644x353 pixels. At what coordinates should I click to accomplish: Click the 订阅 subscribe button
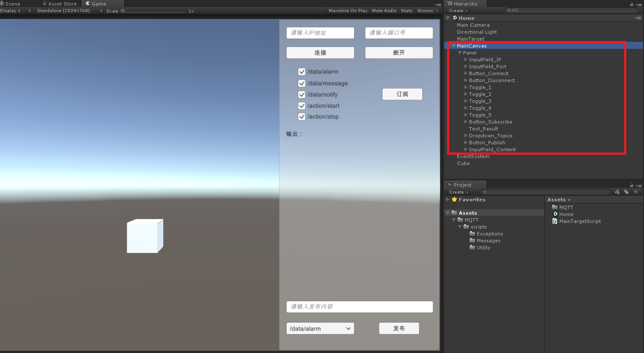(402, 94)
